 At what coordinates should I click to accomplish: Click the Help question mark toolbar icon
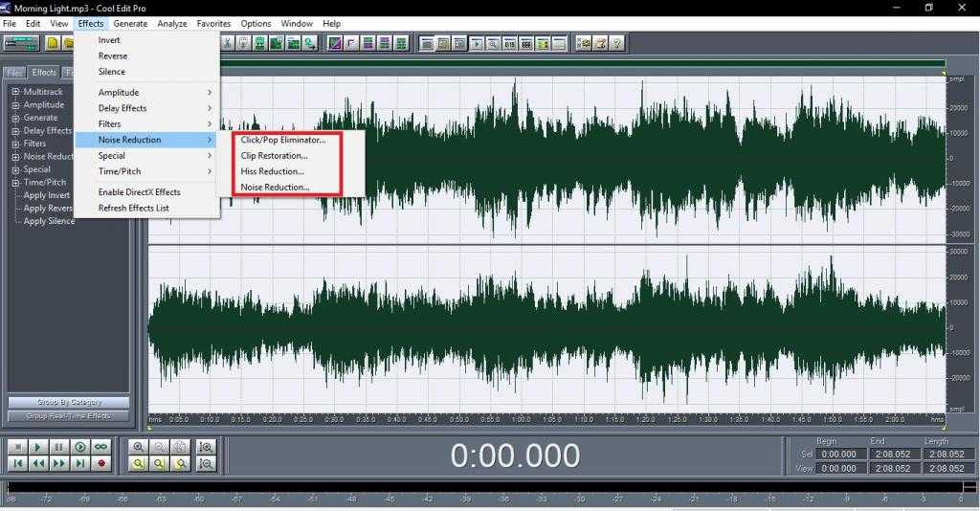tap(617, 43)
